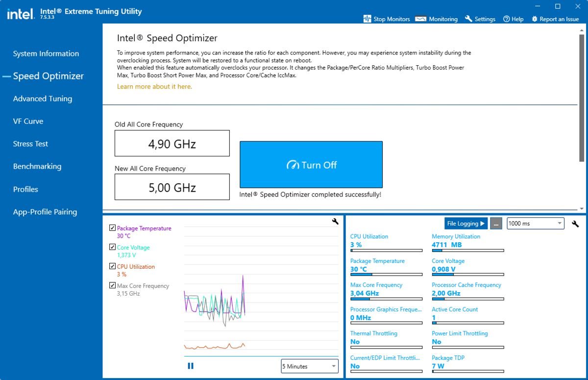Click the Package Temperature progress bar

coord(386,275)
